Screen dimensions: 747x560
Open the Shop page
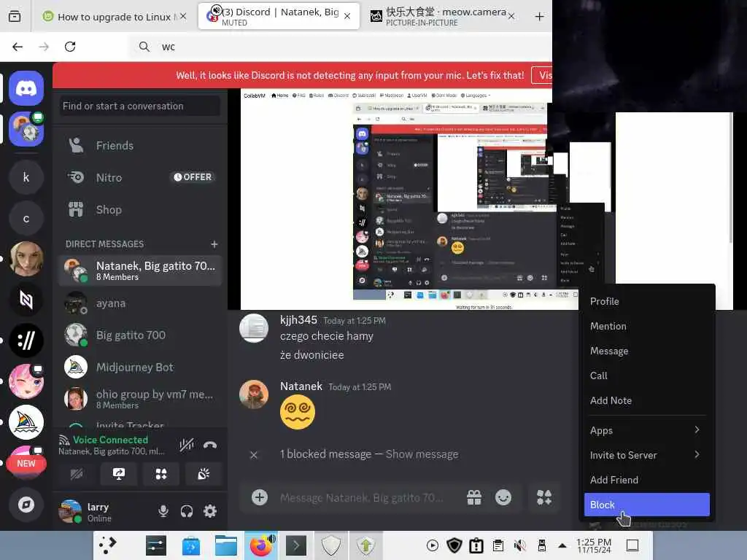click(141, 209)
